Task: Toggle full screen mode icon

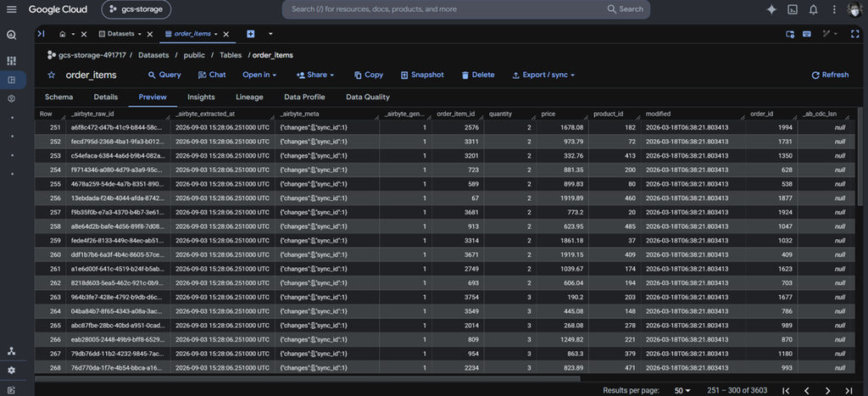Action: [854, 34]
